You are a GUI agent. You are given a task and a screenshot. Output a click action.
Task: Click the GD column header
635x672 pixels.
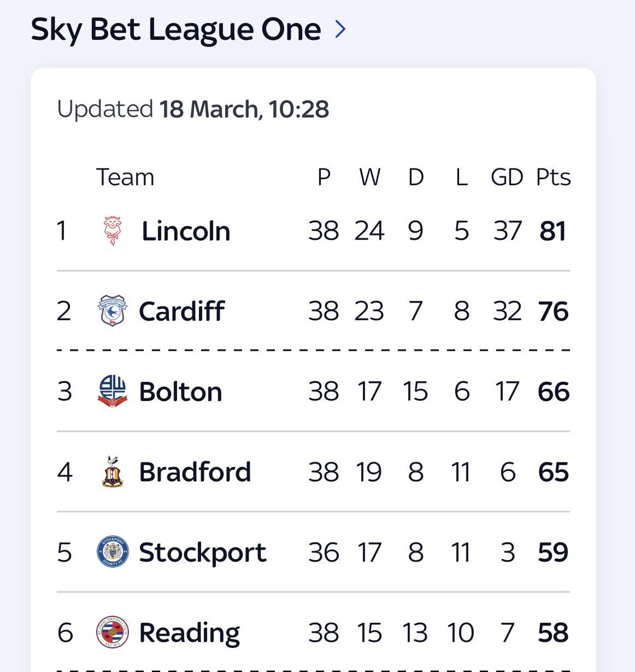coord(507,177)
